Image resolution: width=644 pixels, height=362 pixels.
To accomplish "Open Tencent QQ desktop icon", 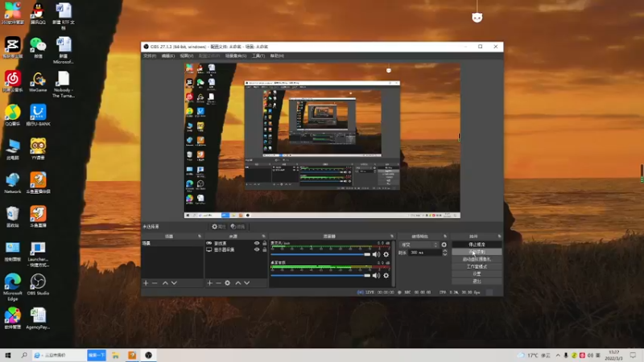I will pyautogui.click(x=38, y=13).
